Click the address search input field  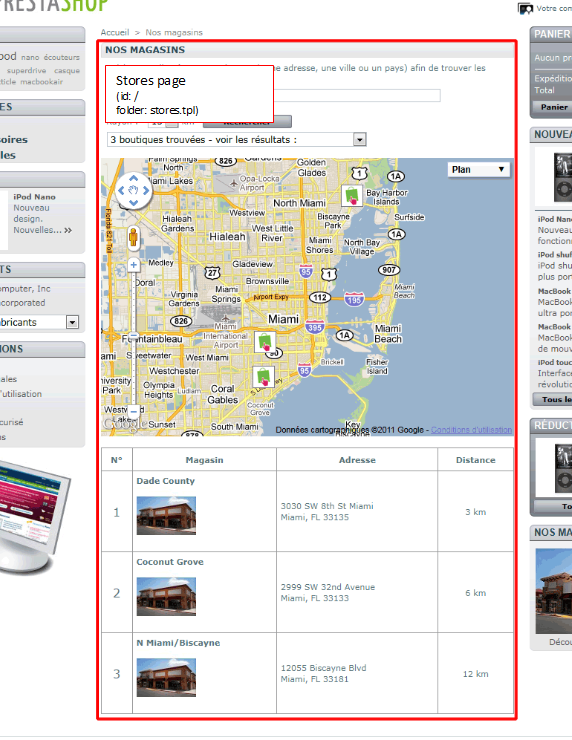357,96
